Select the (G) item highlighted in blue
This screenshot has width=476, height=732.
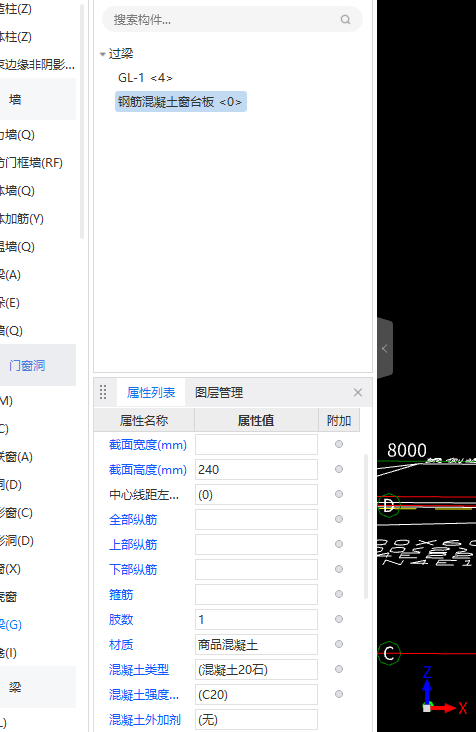click(11, 625)
